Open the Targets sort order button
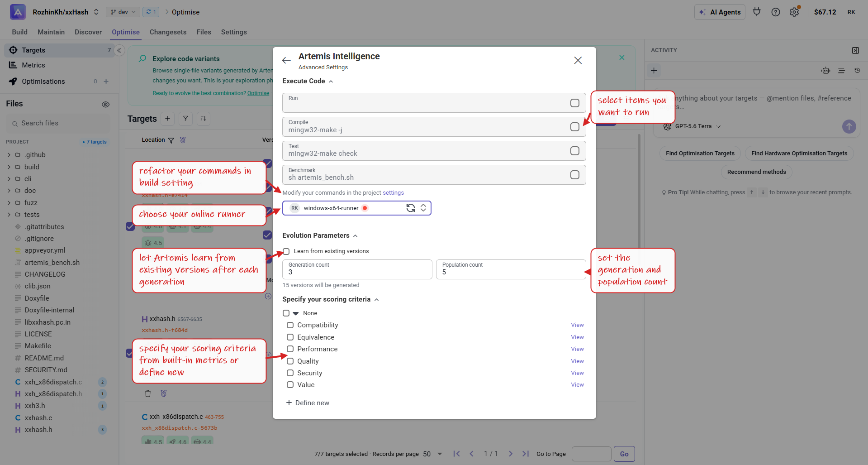The width and height of the screenshot is (868, 465). point(203,119)
